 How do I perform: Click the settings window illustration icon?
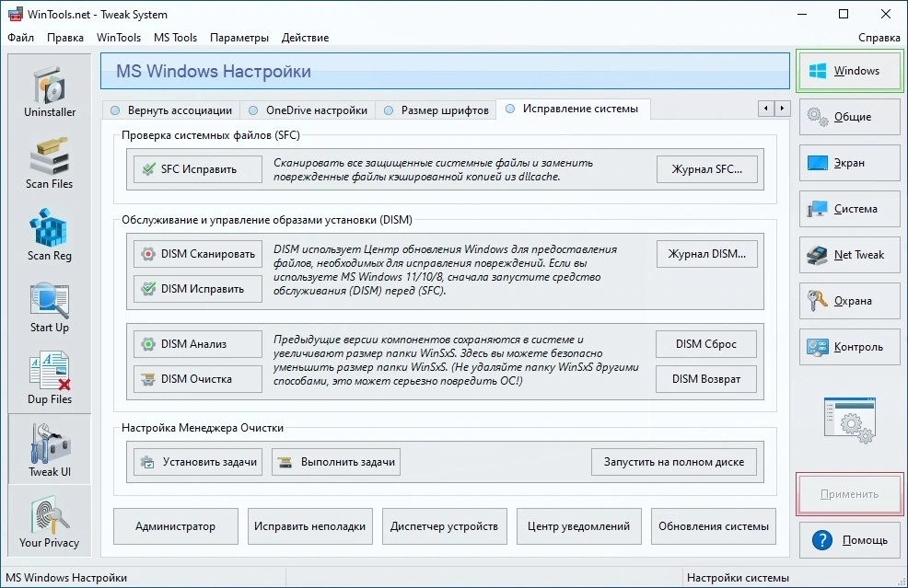(x=849, y=421)
